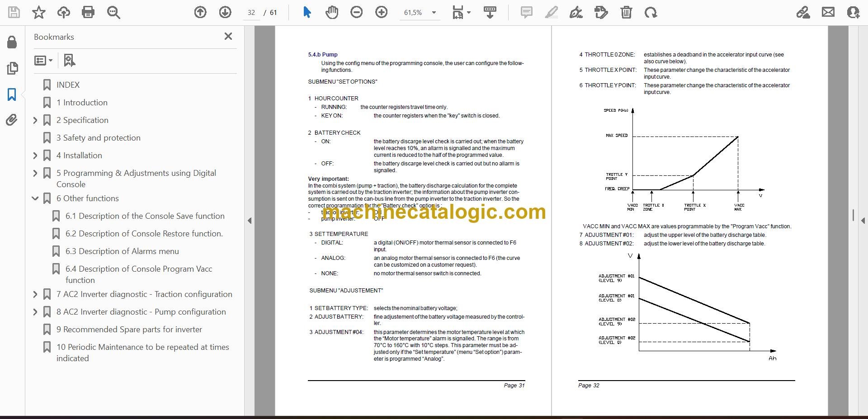
Task: Select the arrow selection tool
Action: pos(307,12)
